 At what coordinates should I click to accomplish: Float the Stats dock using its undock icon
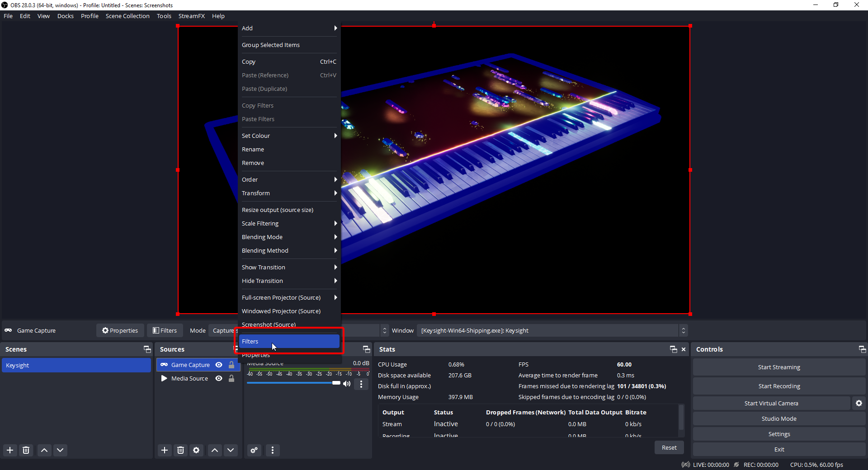point(674,349)
